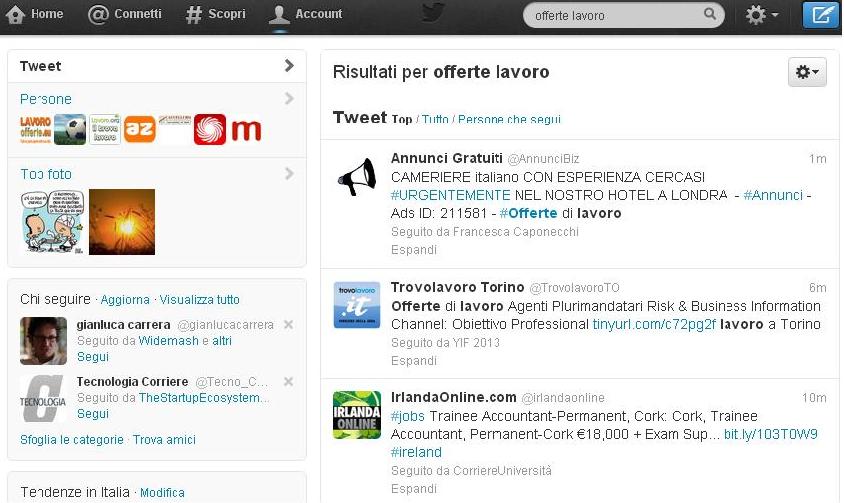Click the Twitter bird logo
Viewport: 844px width, 503px height.
click(432, 14)
